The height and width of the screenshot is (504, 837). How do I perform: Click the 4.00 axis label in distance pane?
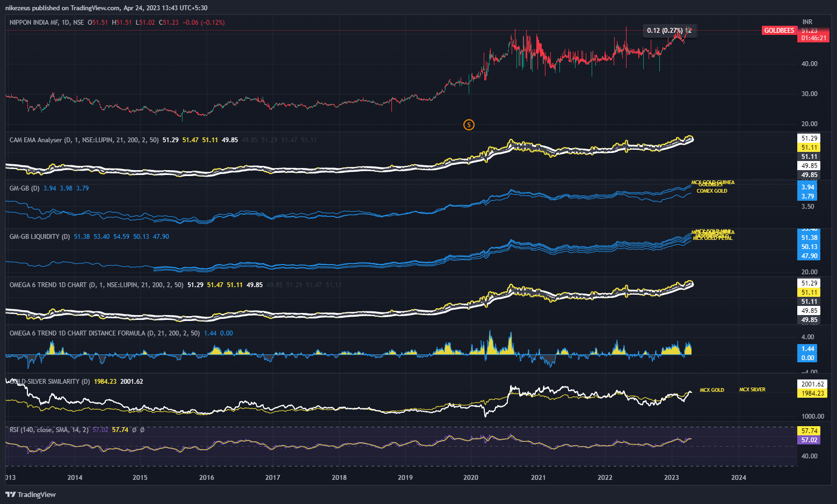click(807, 337)
